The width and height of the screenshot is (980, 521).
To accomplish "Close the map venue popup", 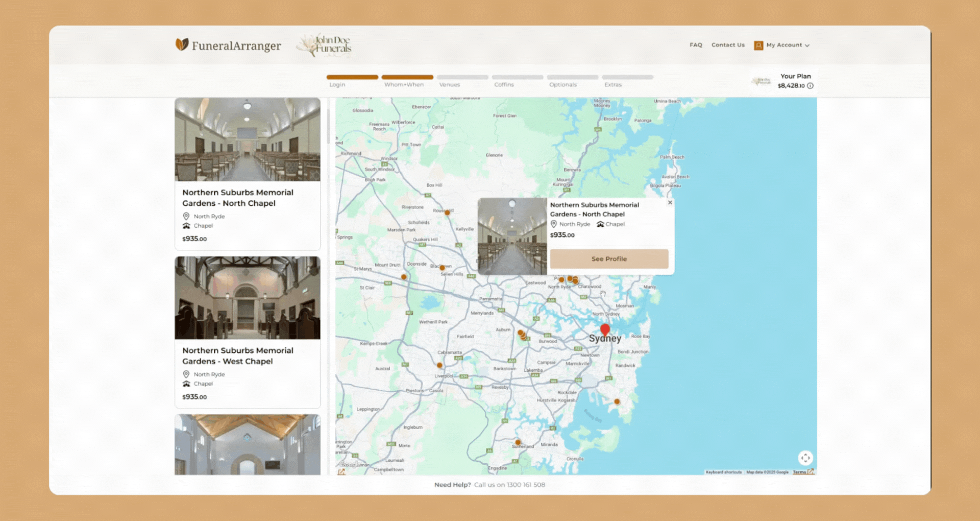I will coord(670,203).
